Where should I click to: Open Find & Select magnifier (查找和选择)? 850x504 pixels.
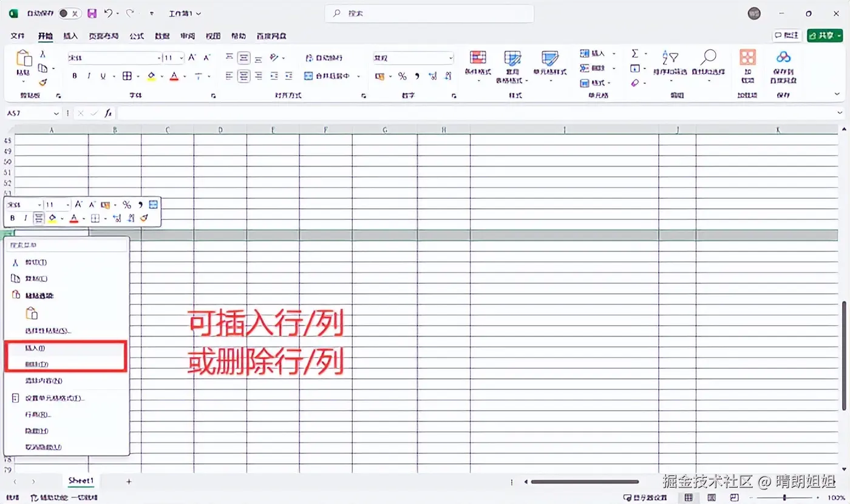coord(709,63)
